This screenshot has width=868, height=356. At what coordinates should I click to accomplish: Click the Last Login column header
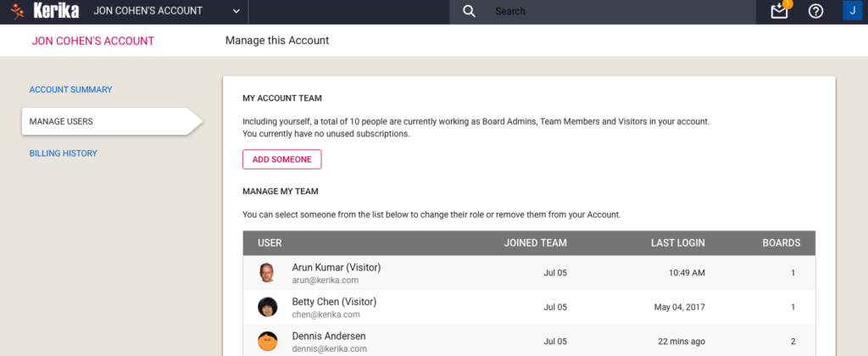pyautogui.click(x=677, y=243)
